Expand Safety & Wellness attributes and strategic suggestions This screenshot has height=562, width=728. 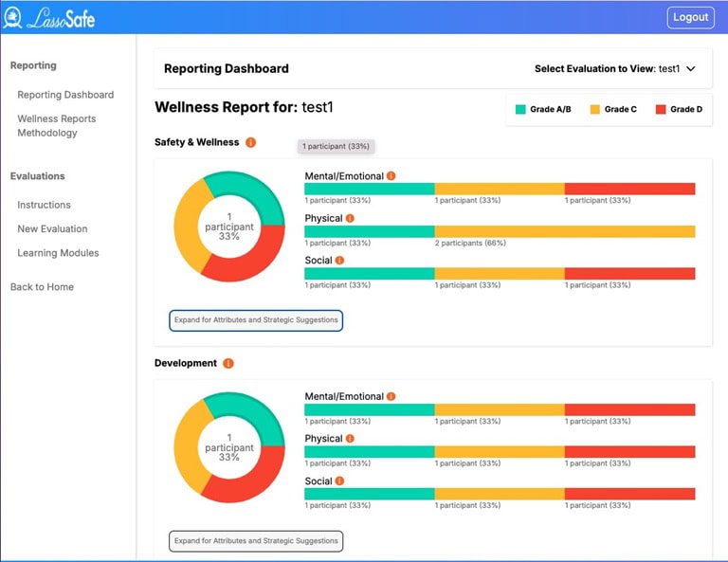point(256,320)
